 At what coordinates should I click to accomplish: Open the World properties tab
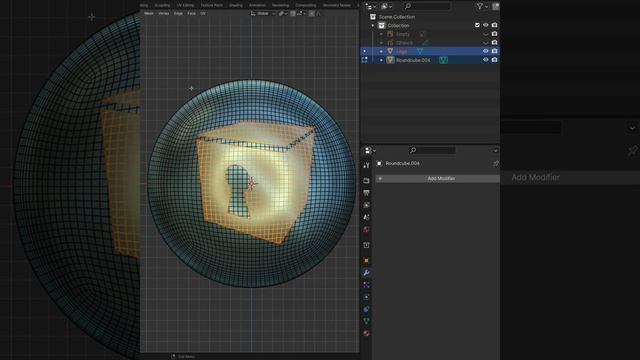[366, 229]
